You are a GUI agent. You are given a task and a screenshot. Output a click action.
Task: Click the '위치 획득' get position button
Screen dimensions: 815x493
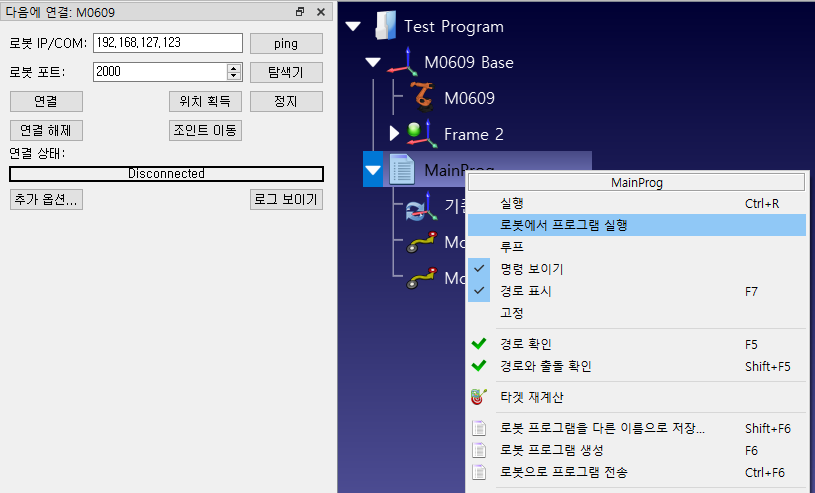(205, 101)
